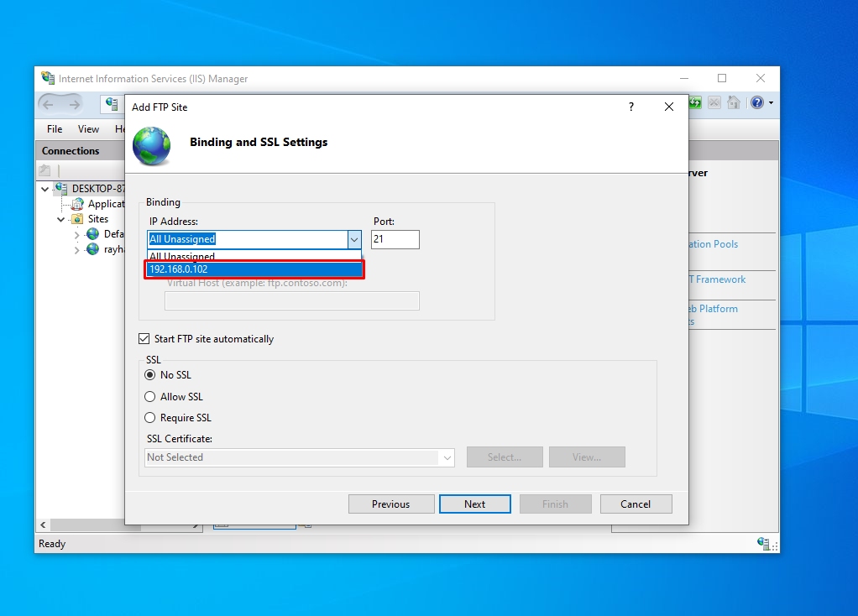Select the DESKTOP server in Connections tree
Screen dimensions: 858x616
(x=97, y=189)
